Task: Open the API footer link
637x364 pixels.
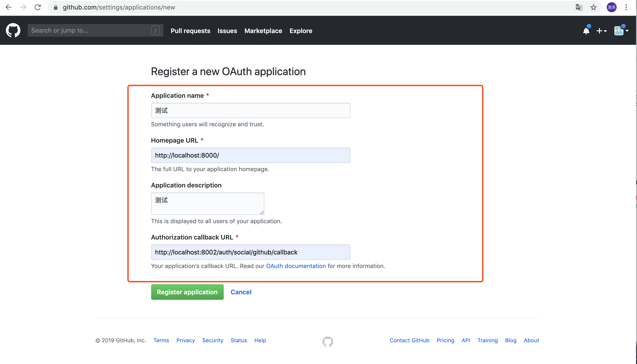Action: (466, 340)
